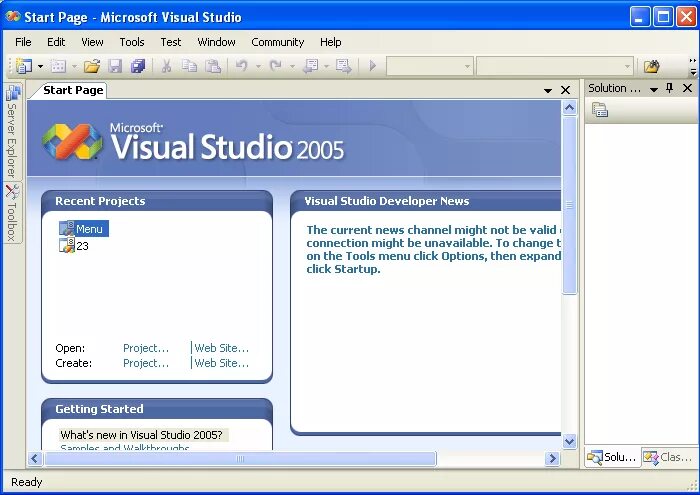700x495 pixels.
Task: Open the Server Explorer side tab
Action: tap(12, 132)
